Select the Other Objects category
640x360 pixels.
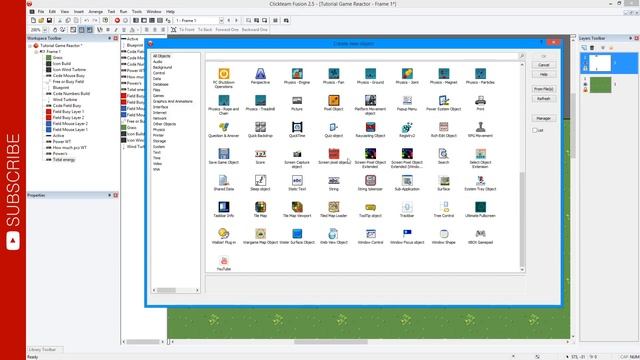tap(164, 124)
